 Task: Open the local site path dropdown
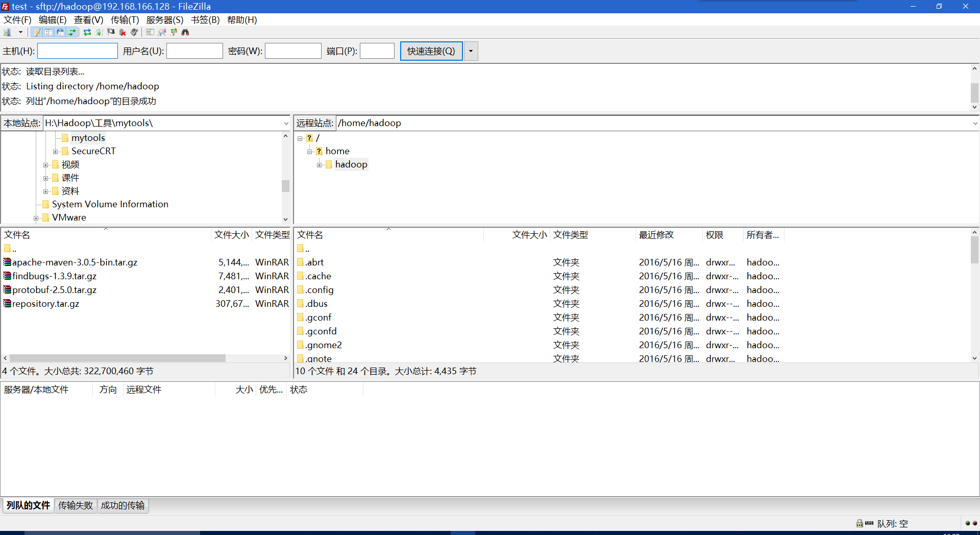286,123
